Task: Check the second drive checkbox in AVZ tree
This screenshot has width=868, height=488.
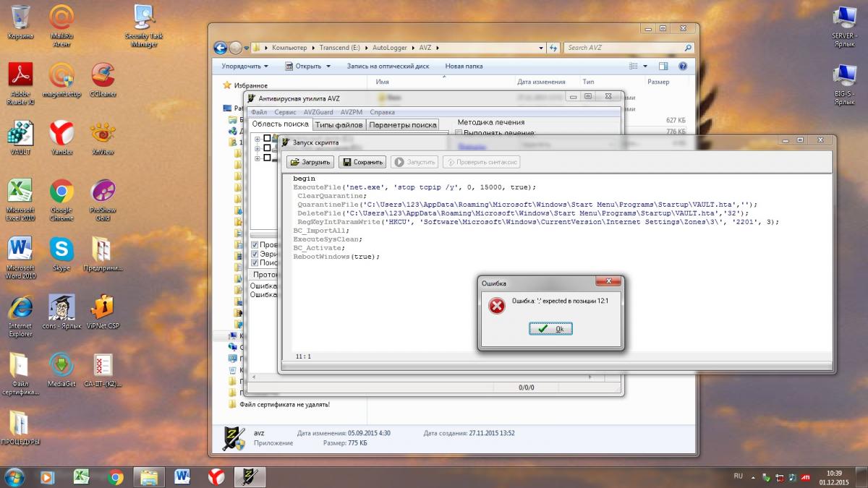Action: click(x=267, y=147)
